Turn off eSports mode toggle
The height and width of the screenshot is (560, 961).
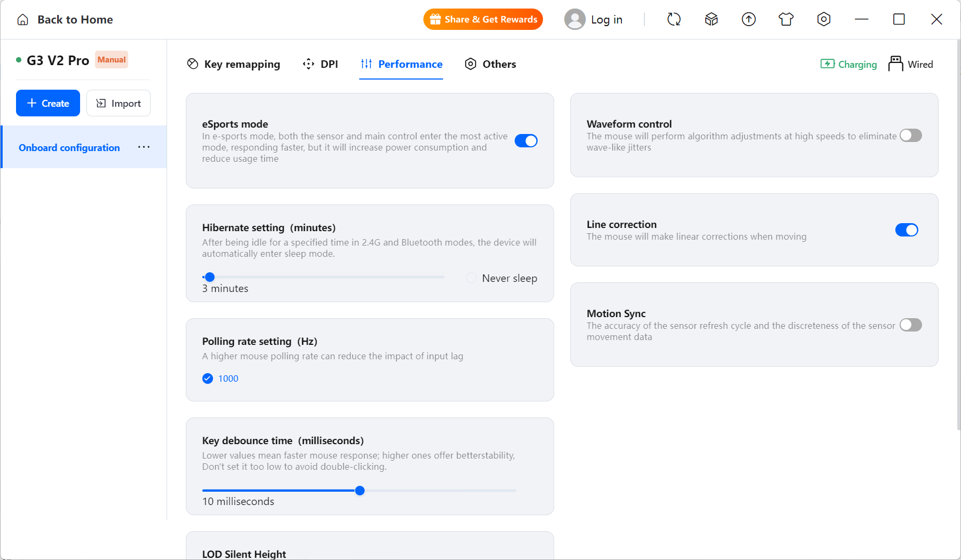(x=526, y=141)
